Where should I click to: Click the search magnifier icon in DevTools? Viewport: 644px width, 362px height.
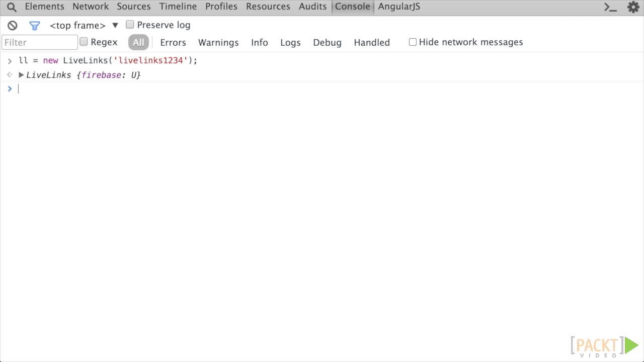coord(12,7)
